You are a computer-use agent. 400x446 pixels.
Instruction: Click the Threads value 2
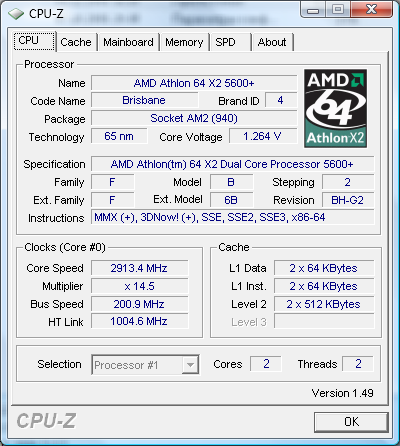pos(358,364)
